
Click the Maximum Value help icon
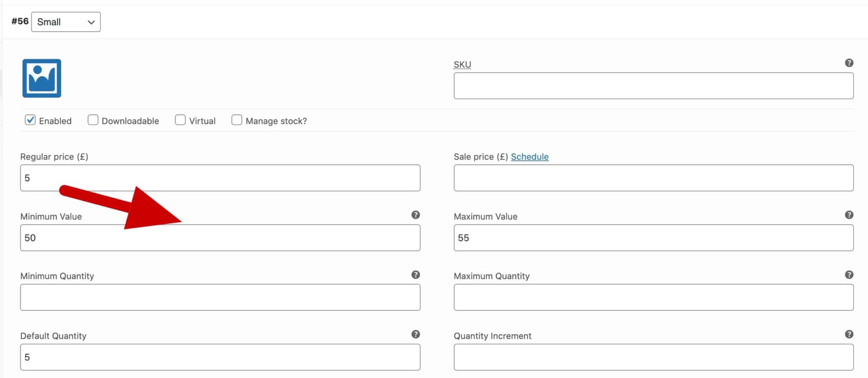coord(849,216)
